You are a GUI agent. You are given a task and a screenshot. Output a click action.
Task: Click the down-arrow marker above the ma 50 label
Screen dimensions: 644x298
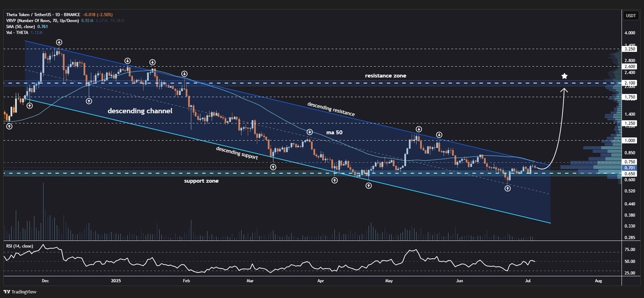[310, 132]
